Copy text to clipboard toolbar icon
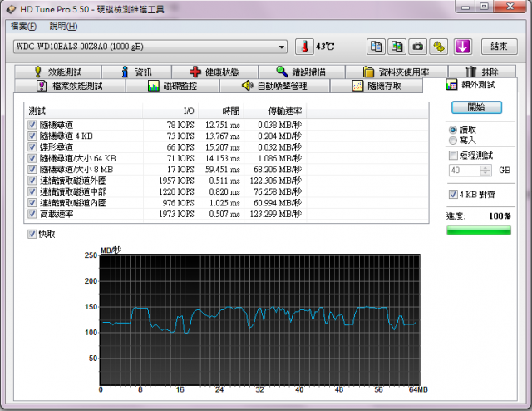This screenshot has height=411, width=532. (376, 47)
